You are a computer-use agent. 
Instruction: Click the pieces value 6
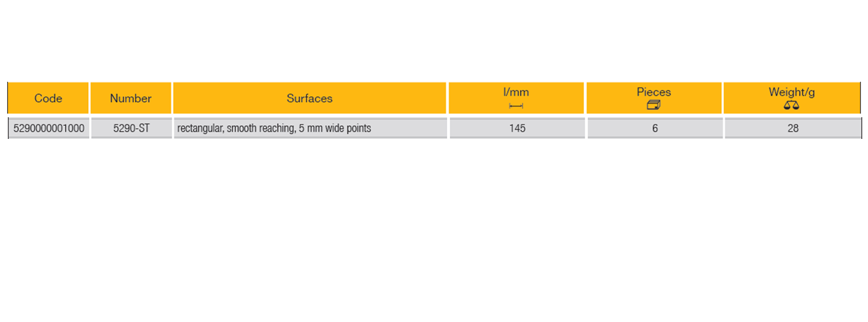pos(654,129)
